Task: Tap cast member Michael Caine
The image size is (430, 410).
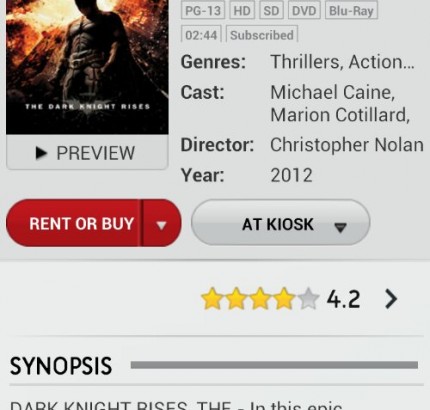Action: [x=333, y=92]
